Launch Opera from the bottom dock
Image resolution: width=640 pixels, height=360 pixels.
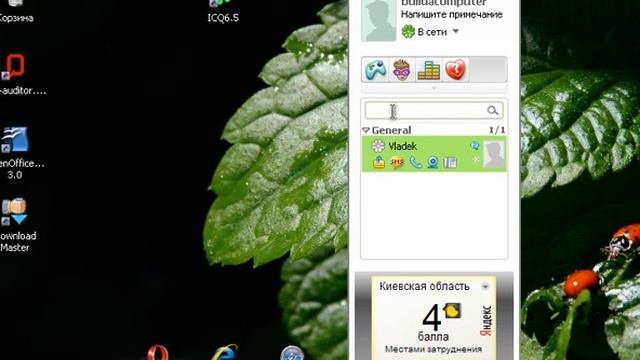pos(158,353)
